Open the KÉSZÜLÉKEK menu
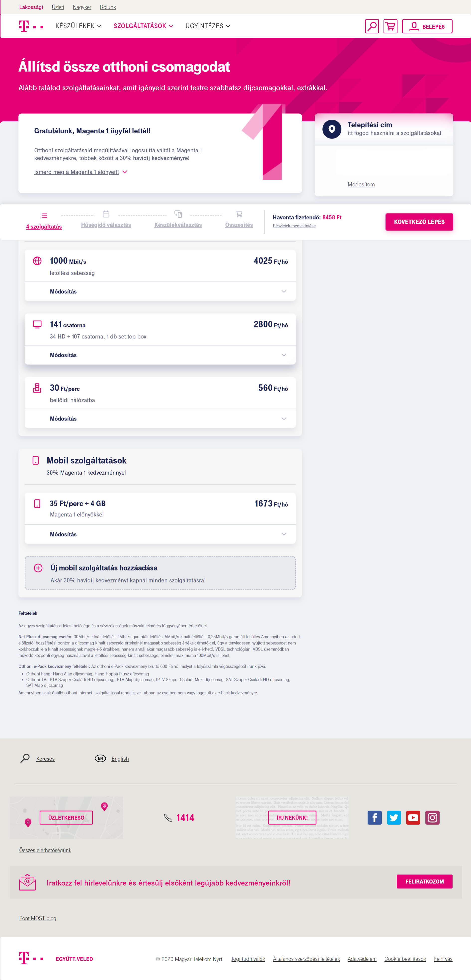The height and width of the screenshot is (980, 471). click(78, 26)
